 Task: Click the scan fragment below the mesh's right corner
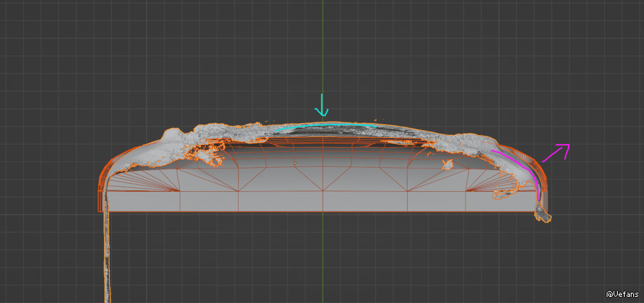(x=542, y=214)
